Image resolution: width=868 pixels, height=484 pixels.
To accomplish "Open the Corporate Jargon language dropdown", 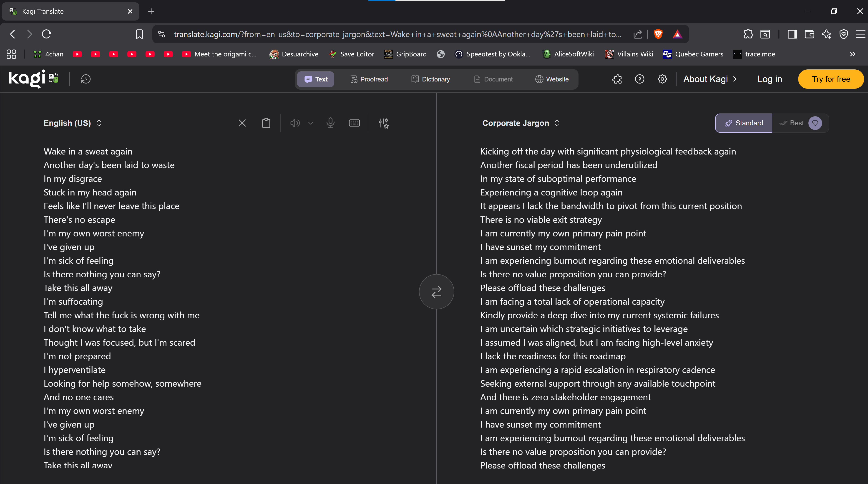I will (521, 123).
